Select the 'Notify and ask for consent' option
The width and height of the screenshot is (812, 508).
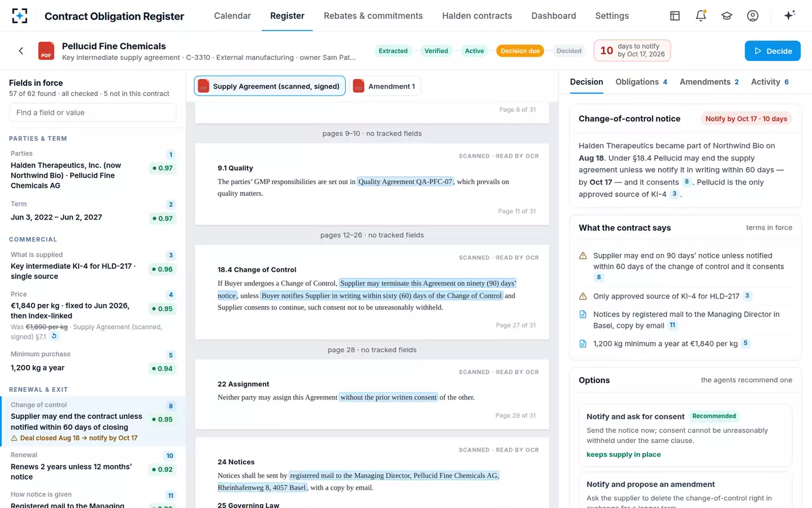coord(685,435)
